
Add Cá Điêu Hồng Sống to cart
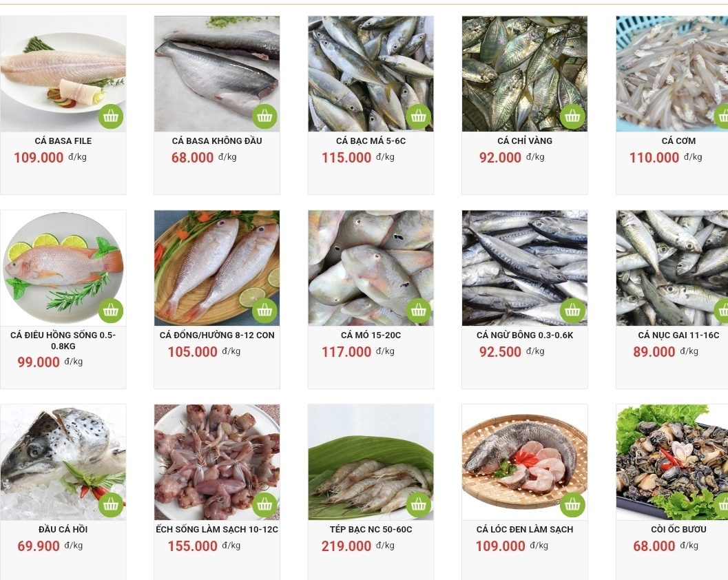(x=110, y=310)
